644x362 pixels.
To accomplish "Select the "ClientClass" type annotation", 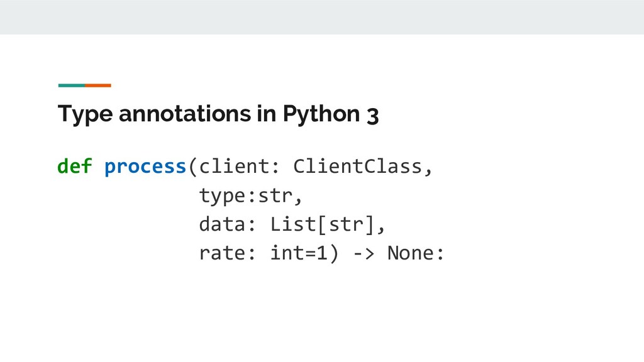I will (358, 167).
